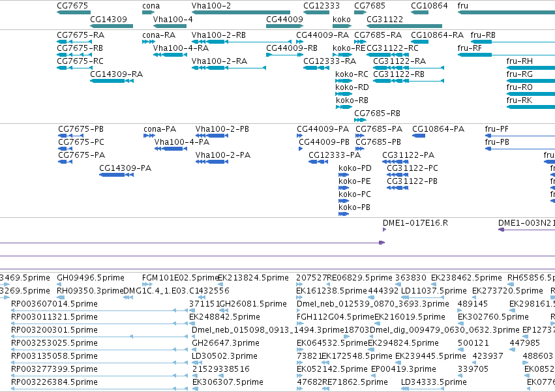Select the fru gene feature
The width and height of the screenshot is (555, 392).
click(506, 12)
